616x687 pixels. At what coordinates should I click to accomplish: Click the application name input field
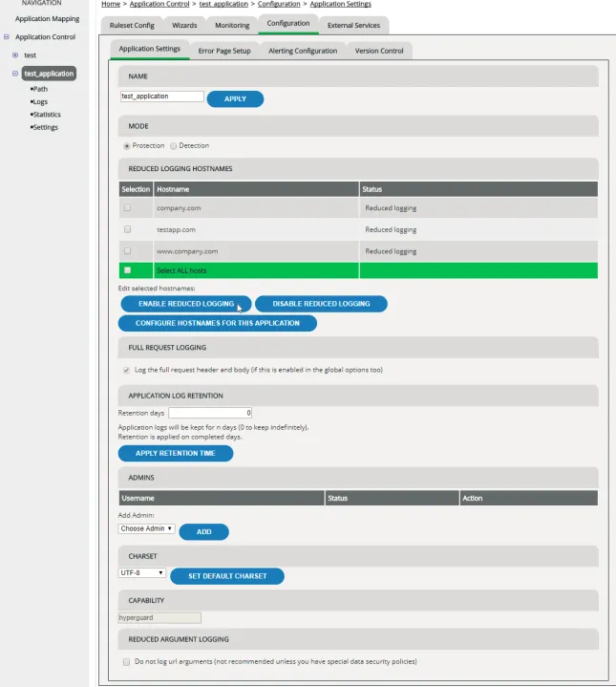click(162, 97)
